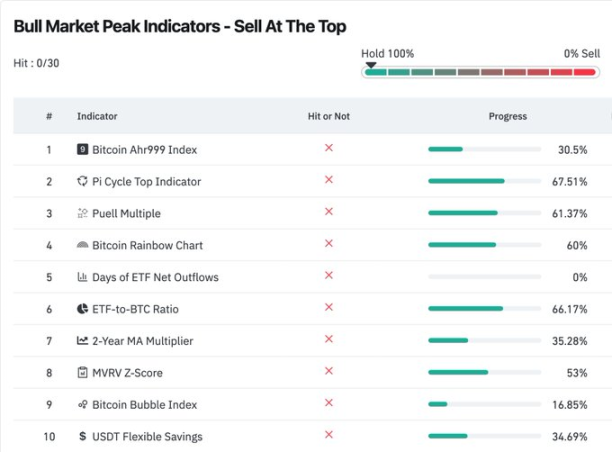Click the red X for ETF-to-BTC Ratio
Screen dimensions: 612x452
pyautogui.click(x=329, y=307)
